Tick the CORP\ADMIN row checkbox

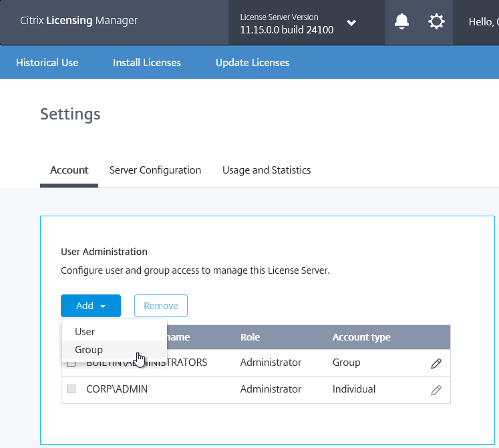(71, 389)
